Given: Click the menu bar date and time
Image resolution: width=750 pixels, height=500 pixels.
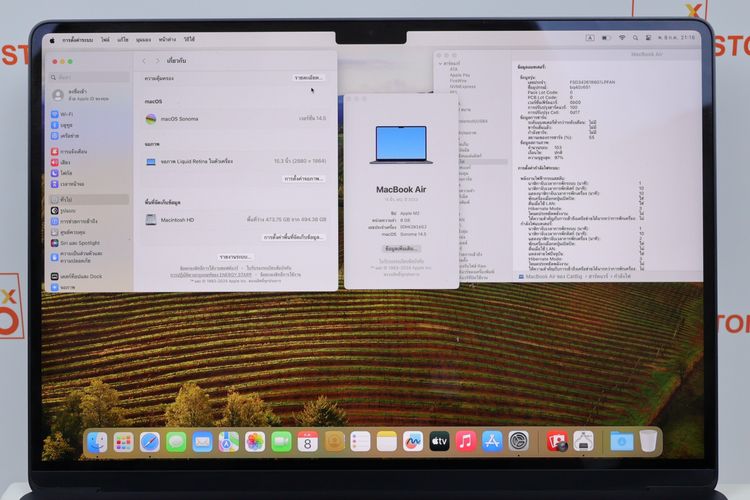Looking at the screenshot, I should click(x=676, y=38).
